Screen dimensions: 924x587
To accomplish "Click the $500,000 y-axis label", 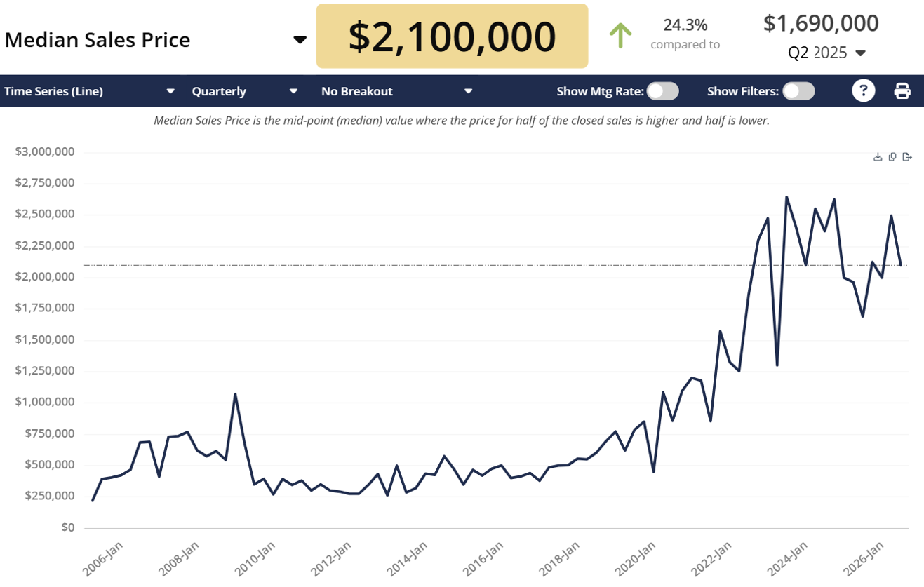I will click(51, 465).
